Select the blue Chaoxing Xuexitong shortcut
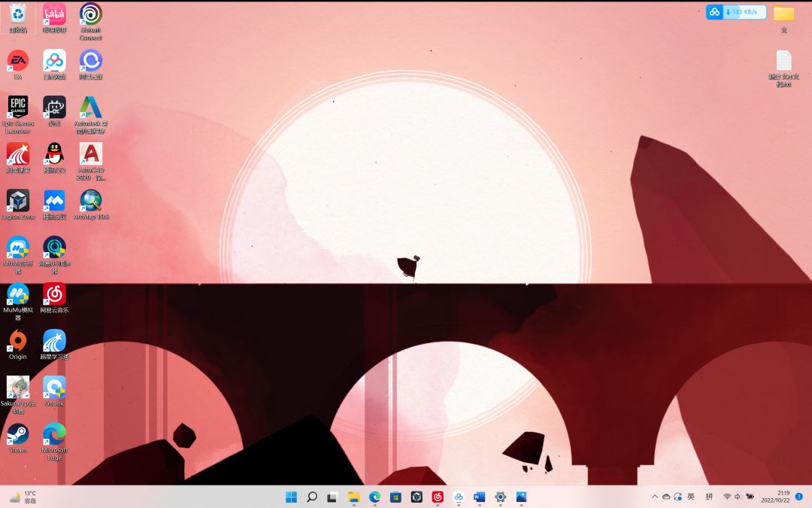This screenshot has width=812, height=508. tap(54, 345)
